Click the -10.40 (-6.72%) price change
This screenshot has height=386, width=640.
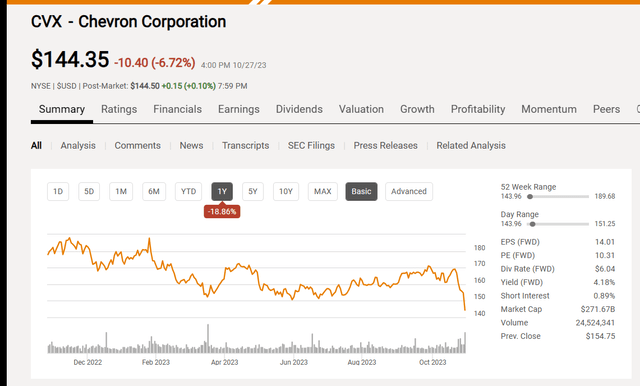[155, 63]
